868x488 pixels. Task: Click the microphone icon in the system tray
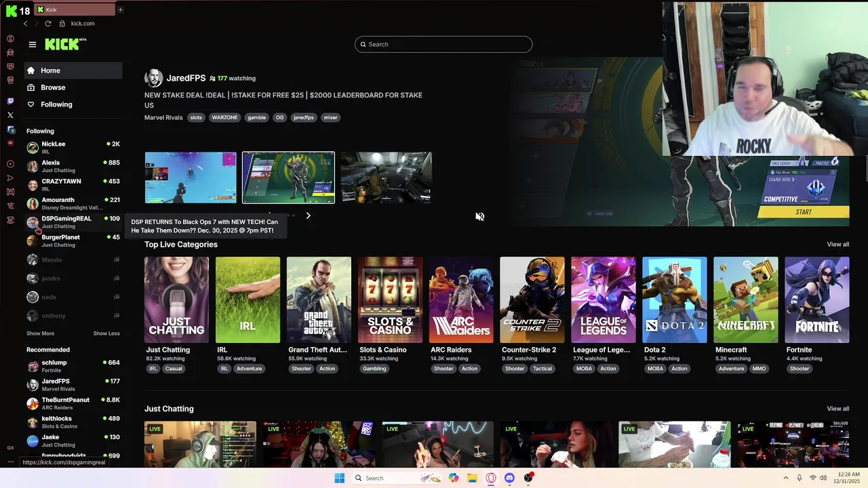(800, 478)
